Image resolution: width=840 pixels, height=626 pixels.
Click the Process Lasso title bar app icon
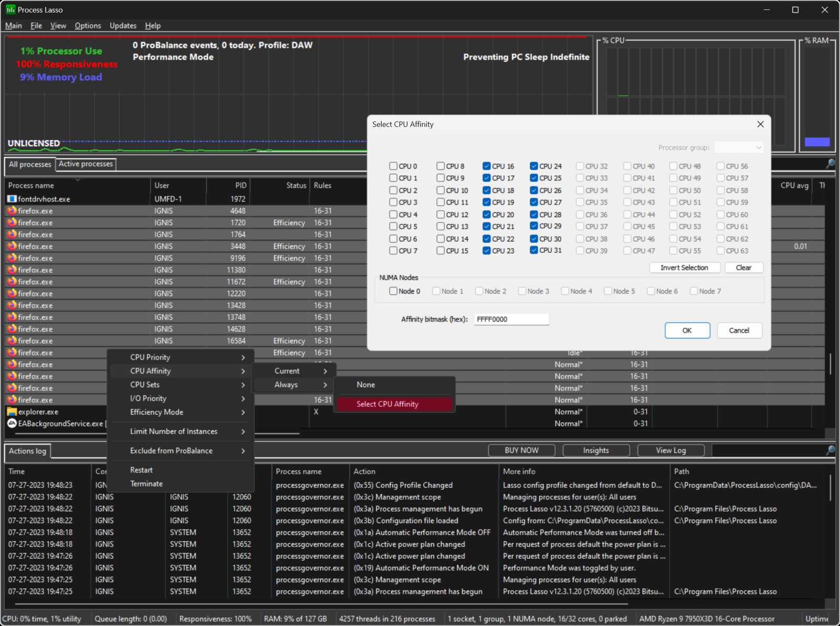point(10,9)
